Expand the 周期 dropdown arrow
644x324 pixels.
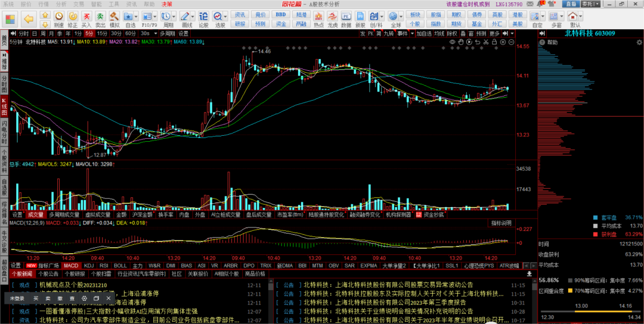[174, 17]
